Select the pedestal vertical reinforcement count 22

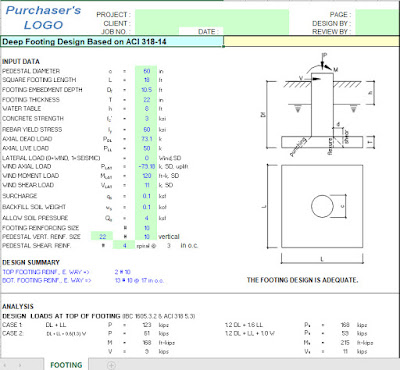tap(102, 236)
